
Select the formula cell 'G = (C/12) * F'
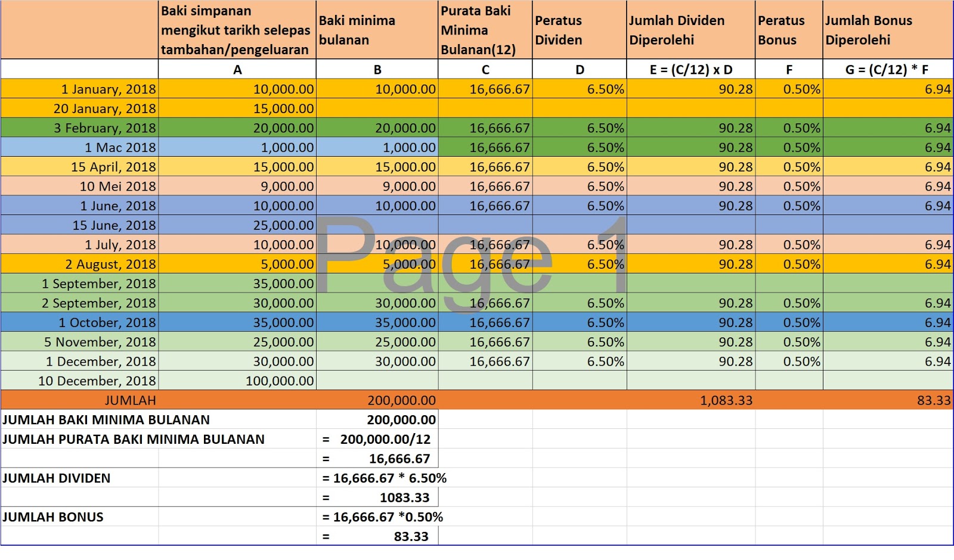[x=888, y=69]
